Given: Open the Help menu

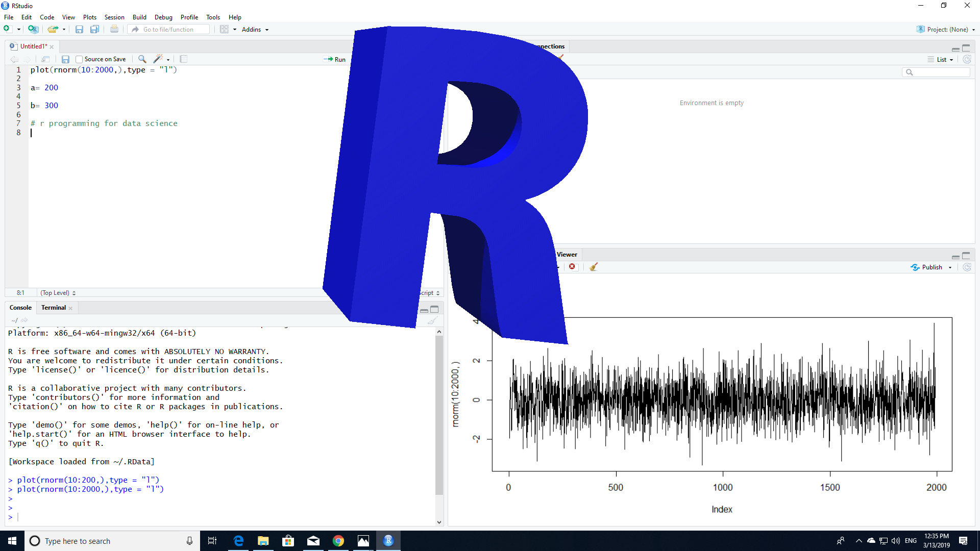Looking at the screenshot, I should tap(235, 17).
